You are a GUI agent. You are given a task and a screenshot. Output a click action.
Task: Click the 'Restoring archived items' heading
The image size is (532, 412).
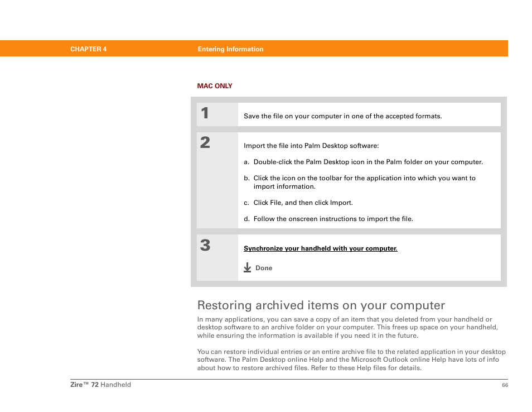point(321,305)
